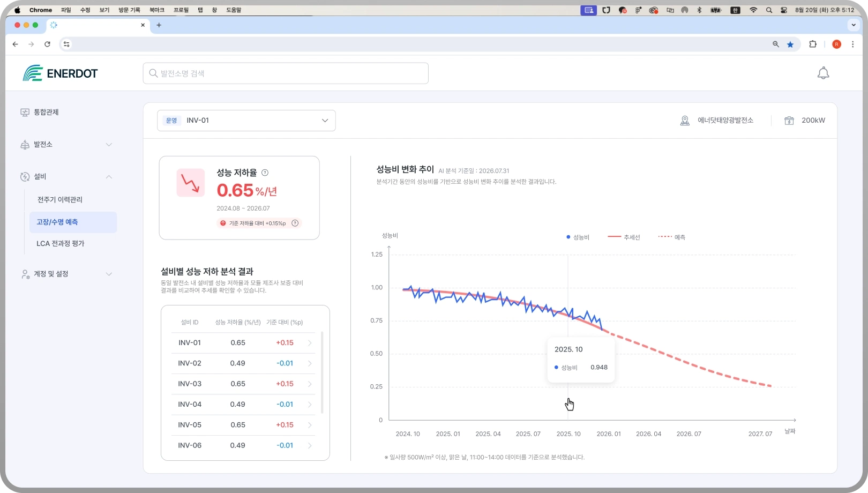The height and width of the screenshot is (493, 868).
Task: Open INV-04 row detail chevron
Action: coord(310,405)
